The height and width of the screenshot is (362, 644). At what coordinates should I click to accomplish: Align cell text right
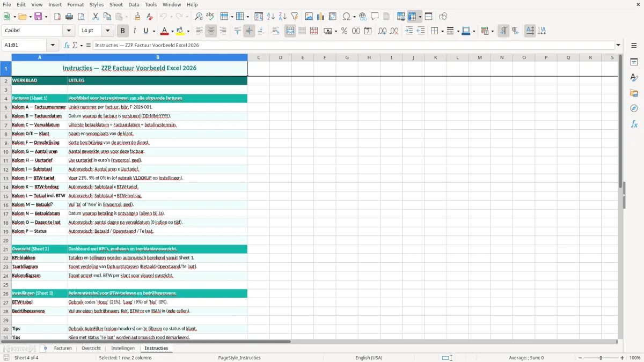tap(223, 31)
